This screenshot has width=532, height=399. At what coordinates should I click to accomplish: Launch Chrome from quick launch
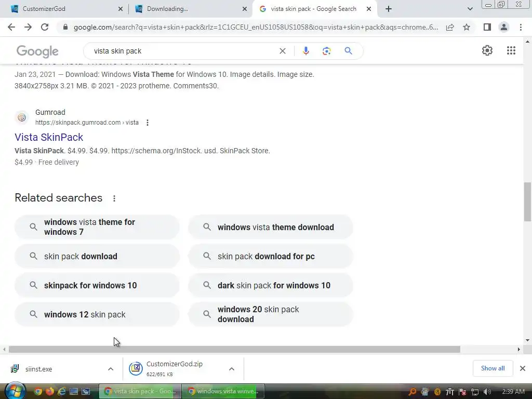[38, 392]
